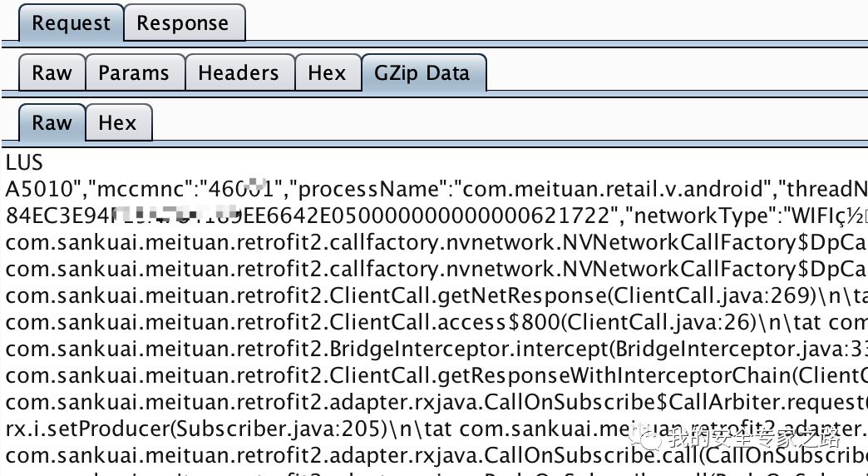Screen dimensions: 868x476
Task: Click the CallOnSubscribe$CallArbiter.request line
Action: pos(436,402)
